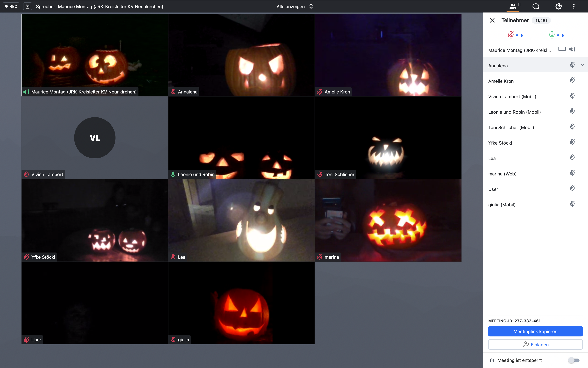Toggle the Meeting ist entsperrt switch
This screenshot has width=588, height=368.
click(574, 360)
